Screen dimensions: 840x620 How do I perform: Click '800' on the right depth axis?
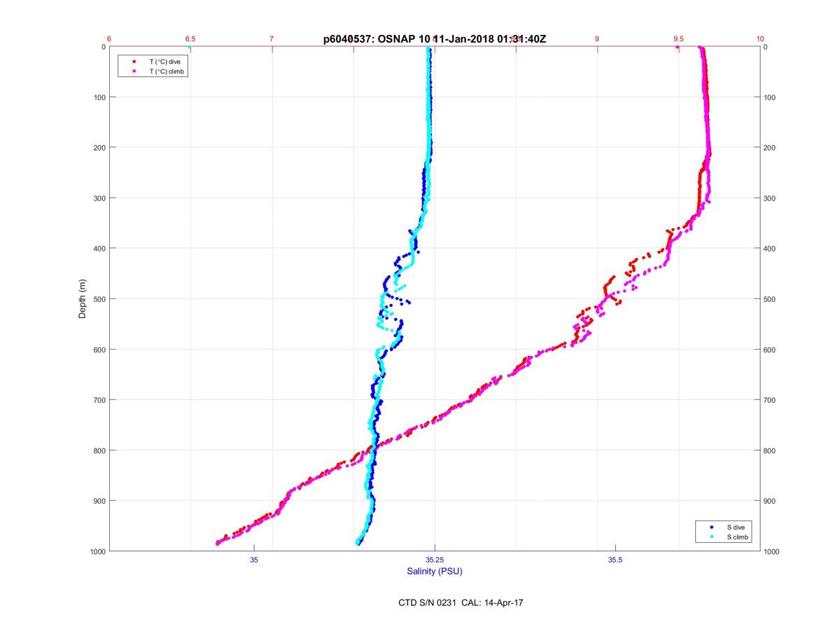770,450
